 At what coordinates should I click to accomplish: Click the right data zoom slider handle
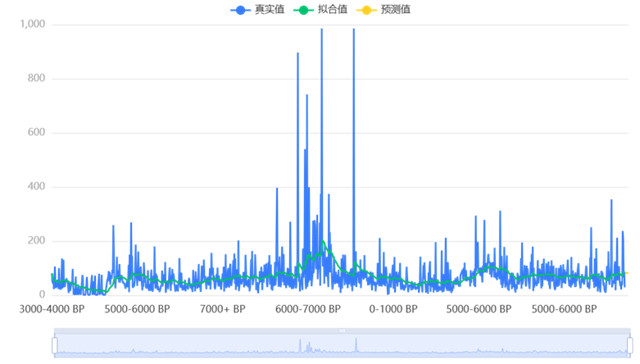[630, 345]
